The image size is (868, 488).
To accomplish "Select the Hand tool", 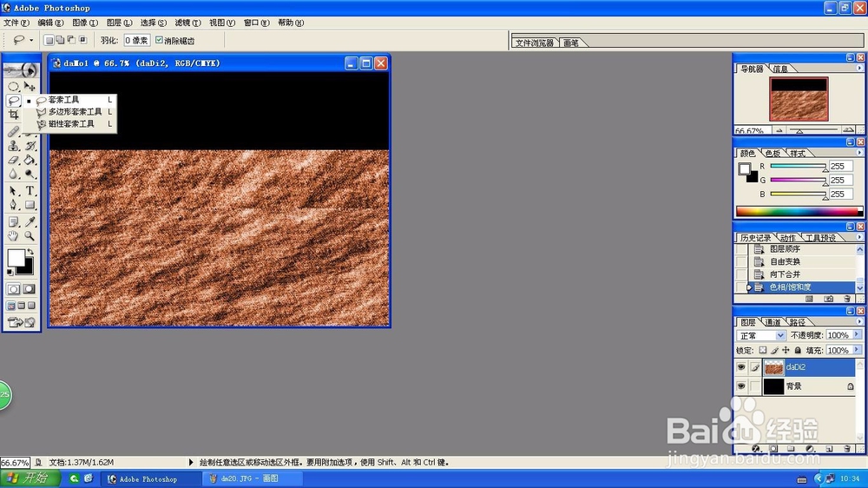I will tap(13, 236).
